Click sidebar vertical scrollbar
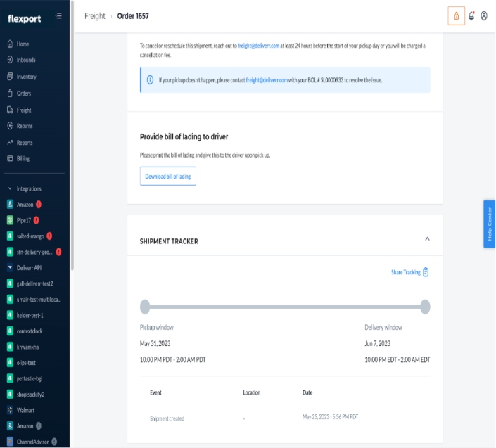 (x=72, y=136)
